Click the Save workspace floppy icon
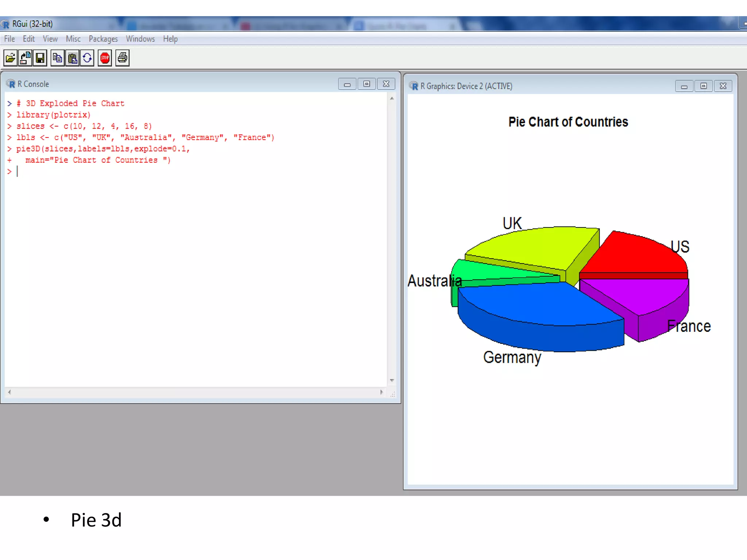This screenshot has width=747, height=560. 40,58
